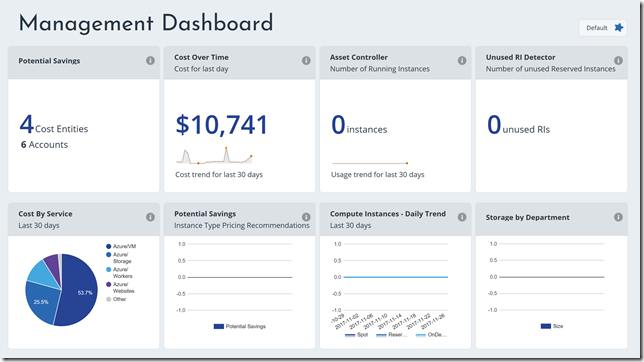Click the 0 instances value
This screenshot has width=644, height=362.
(359, 125)
